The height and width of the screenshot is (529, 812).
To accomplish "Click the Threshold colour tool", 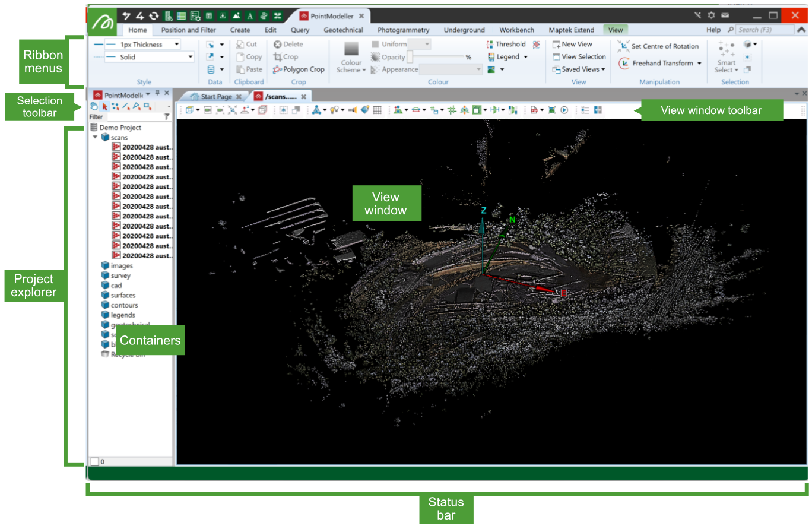I will [506, 45].
